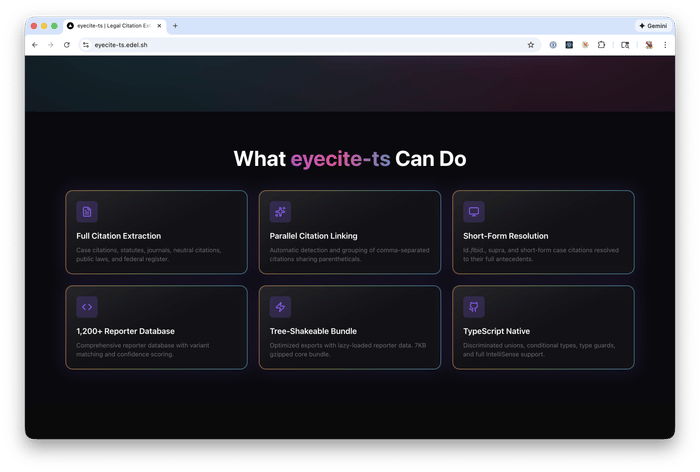Screen dimensions: 700x472
Task: Click the monitor icon on Short-Form Resolution card
Action: pyautogui.click(x=474, y=212)
